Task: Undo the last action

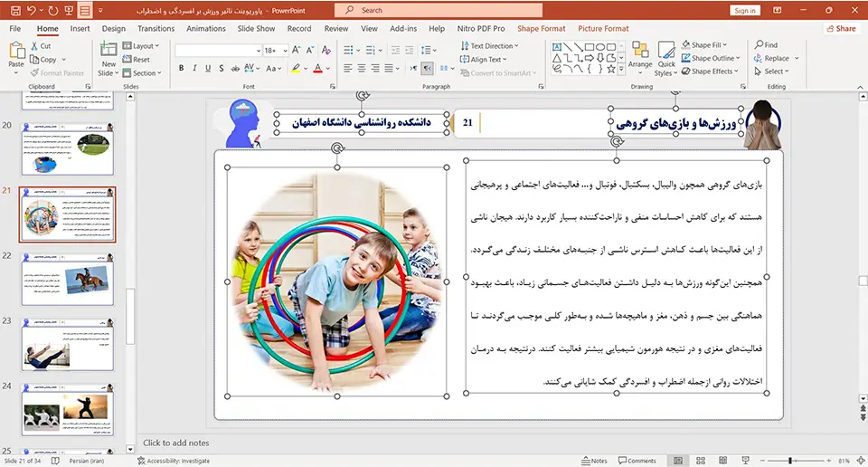Action: [x=32, y=11]
